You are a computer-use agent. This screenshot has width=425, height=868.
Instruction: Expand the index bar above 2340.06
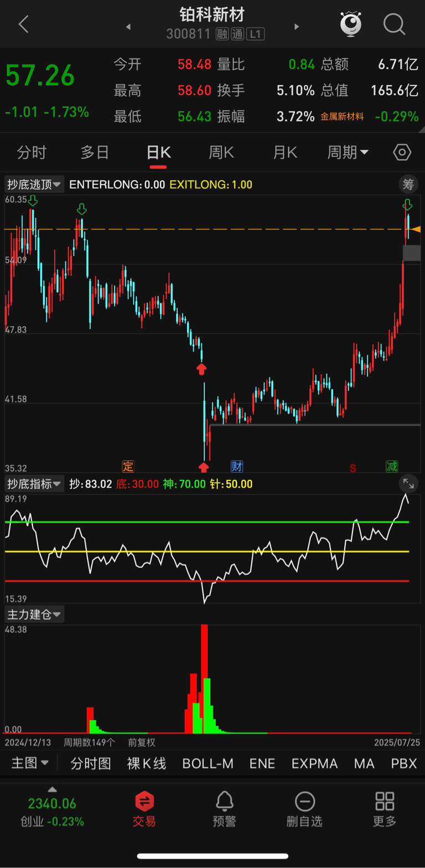53,789
